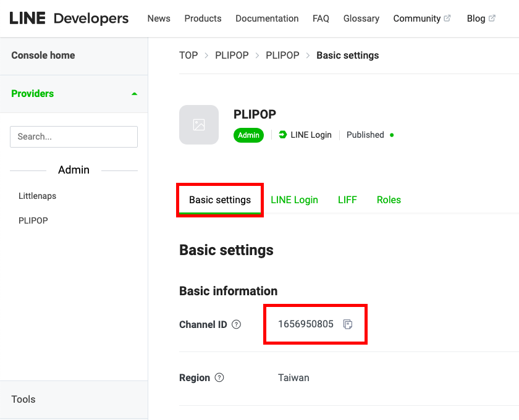The image size is (519, 420).
Task: Select the Basic settings tab
Action: pos(220,200)
